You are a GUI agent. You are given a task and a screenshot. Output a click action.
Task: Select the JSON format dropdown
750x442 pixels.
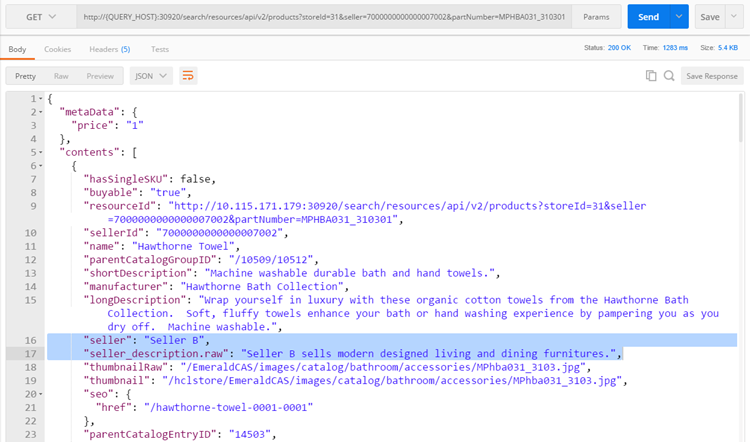(x=150, y=76)
